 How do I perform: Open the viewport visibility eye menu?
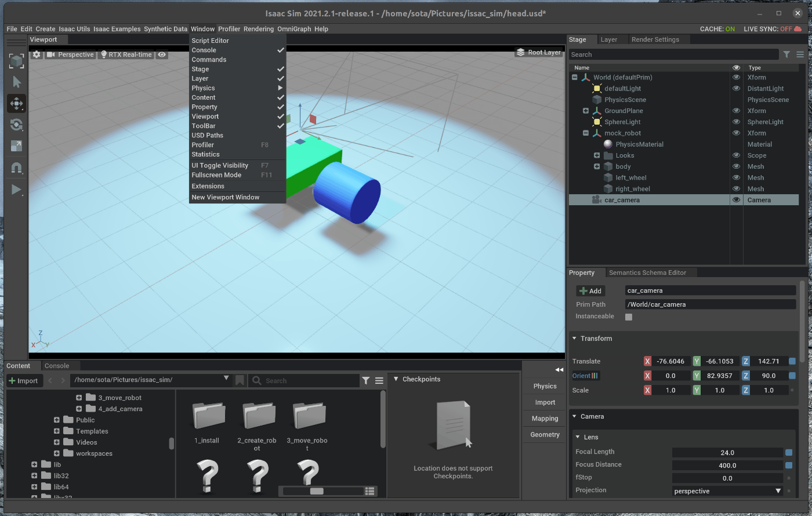click(162, 54)
